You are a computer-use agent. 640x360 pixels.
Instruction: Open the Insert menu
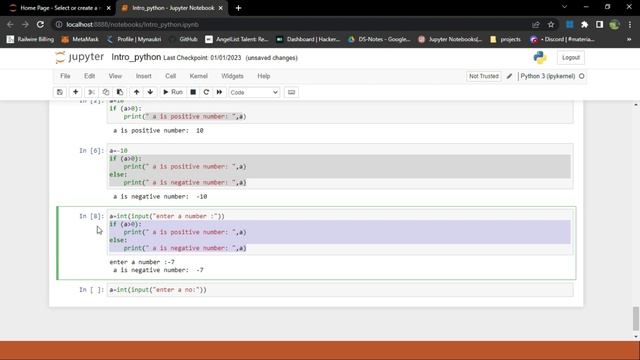pos(143,76)
